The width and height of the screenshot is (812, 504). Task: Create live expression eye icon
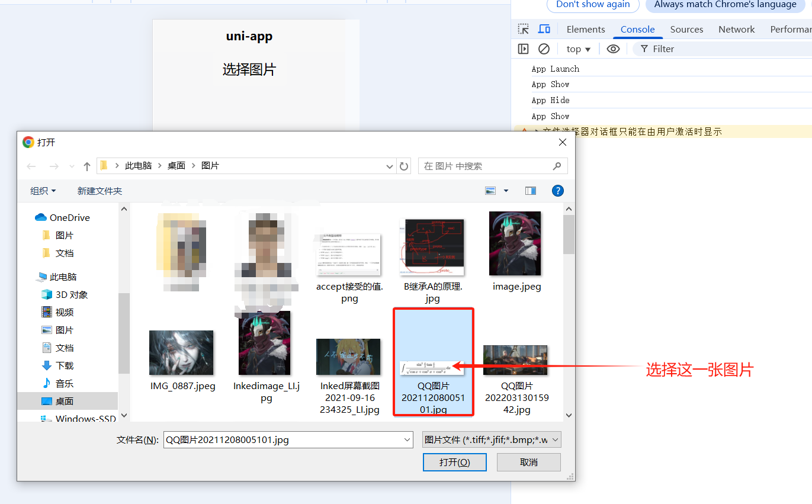click(613, 49)
